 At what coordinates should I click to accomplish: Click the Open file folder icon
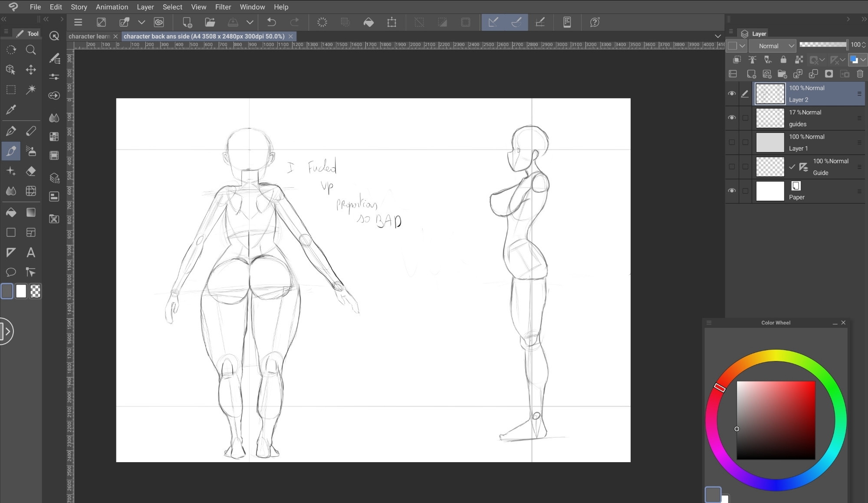point(210,22)
